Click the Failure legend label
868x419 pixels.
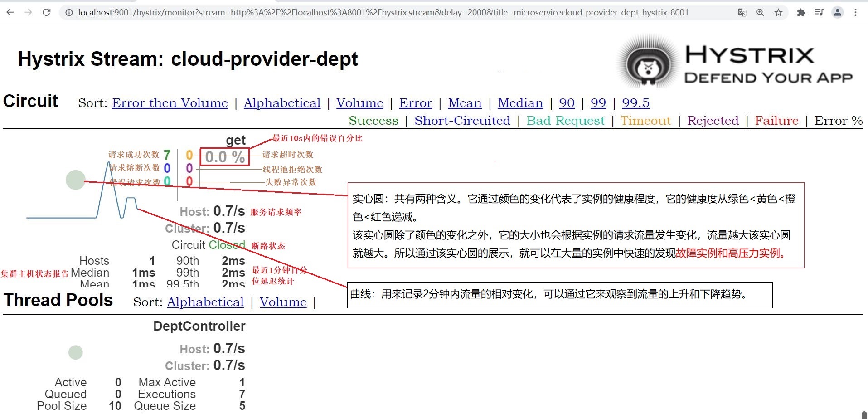pos(777,121)
